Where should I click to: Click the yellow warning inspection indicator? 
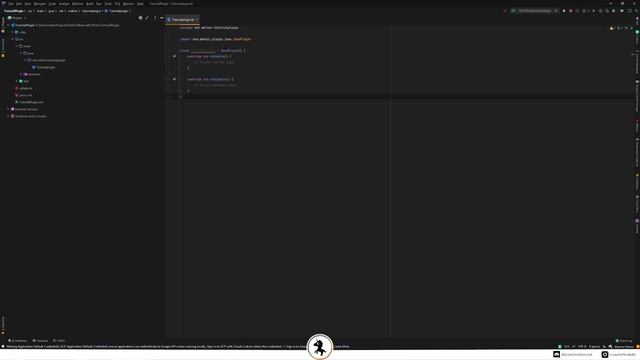pos(611,28)
